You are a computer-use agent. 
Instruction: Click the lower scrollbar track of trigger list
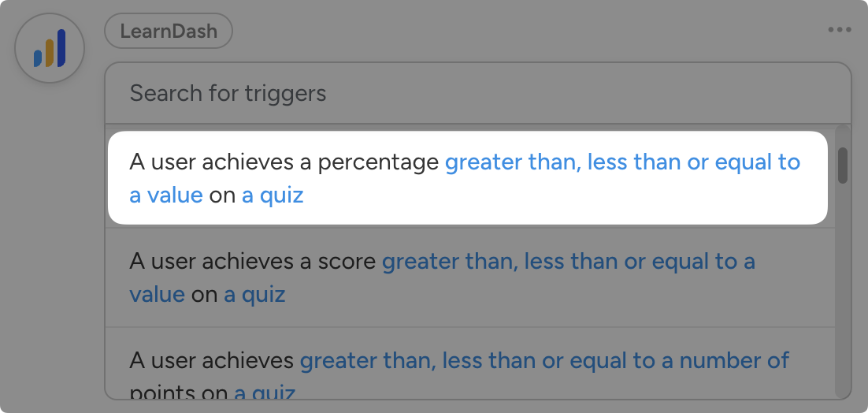tap(842, 315)
